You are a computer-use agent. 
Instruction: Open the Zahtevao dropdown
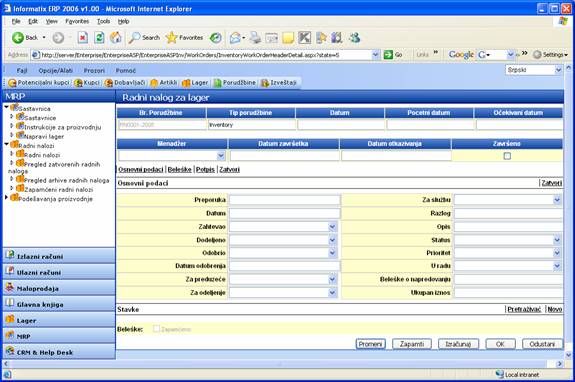[x=332, y=227]
